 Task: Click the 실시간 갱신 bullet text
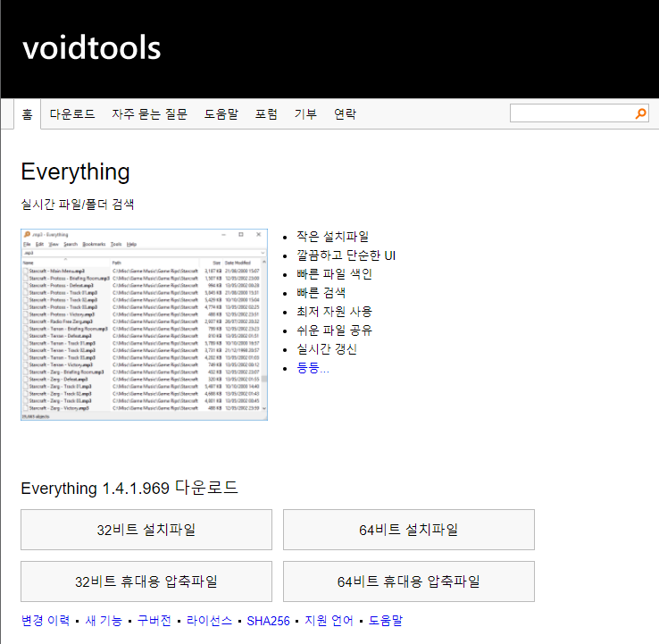(327, 349)
